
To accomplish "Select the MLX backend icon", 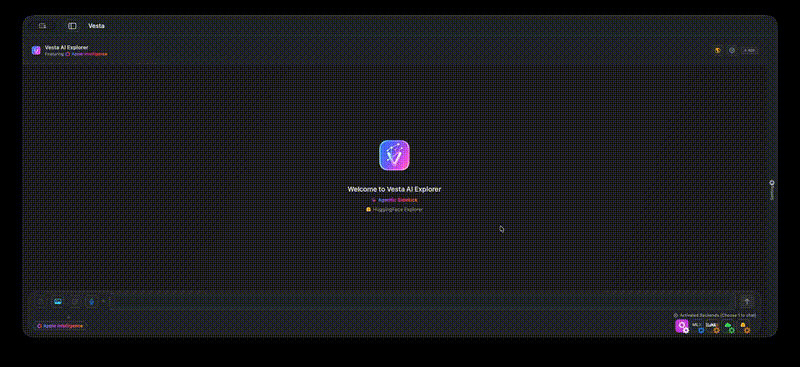I will (x=697, y=326).
